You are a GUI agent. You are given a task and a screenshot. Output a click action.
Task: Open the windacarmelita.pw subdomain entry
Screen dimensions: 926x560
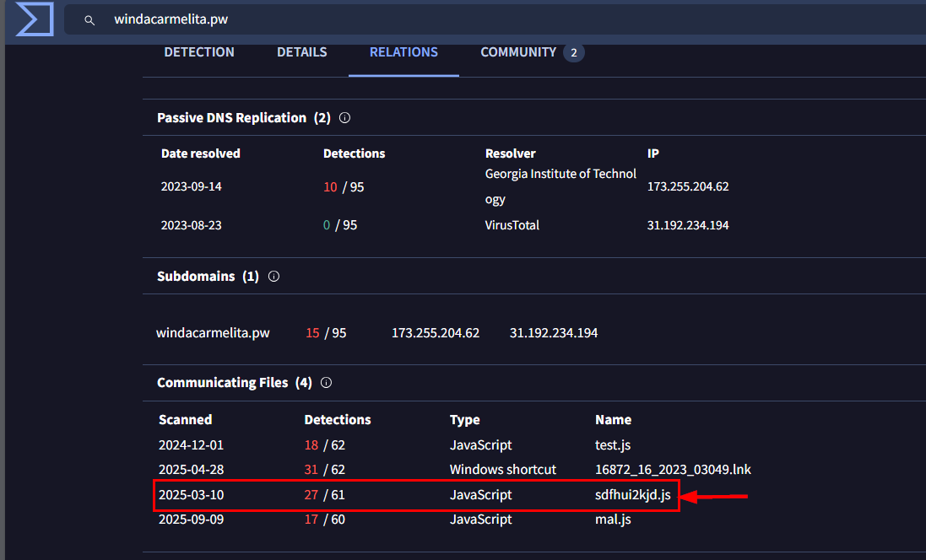[x=213, y=333]
